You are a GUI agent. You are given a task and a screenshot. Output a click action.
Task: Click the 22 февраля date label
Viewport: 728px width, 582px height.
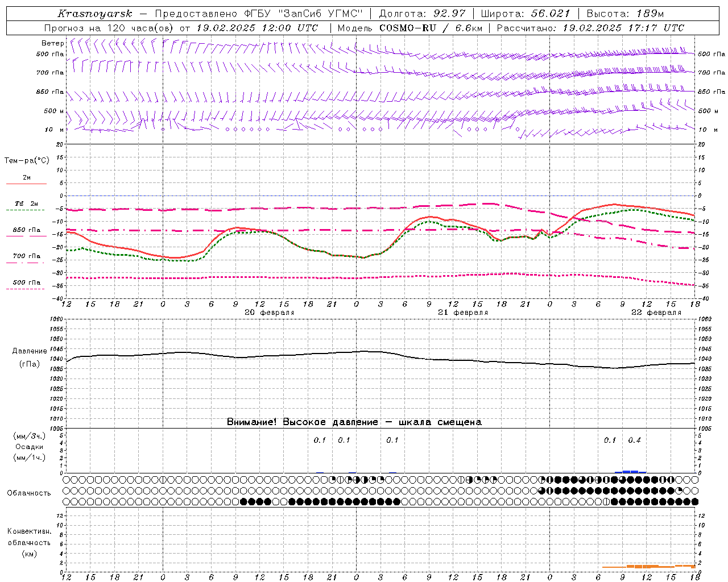[x=656, y=313]
